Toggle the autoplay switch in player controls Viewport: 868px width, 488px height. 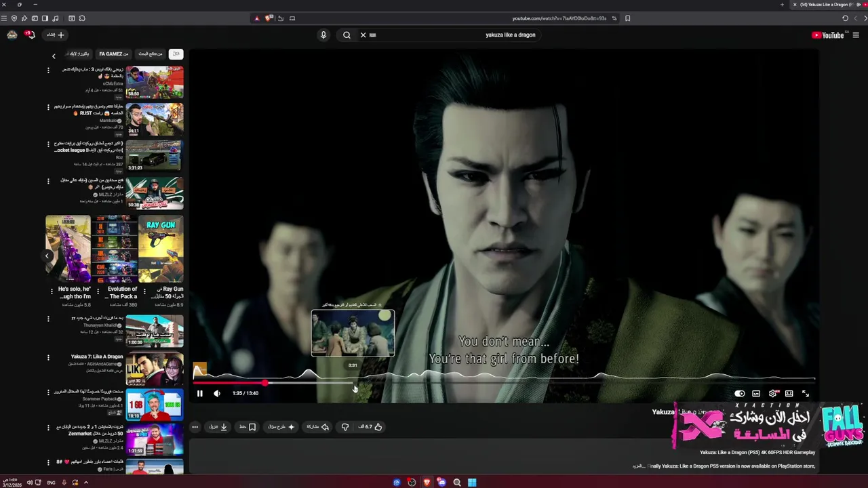coord(740,393)
